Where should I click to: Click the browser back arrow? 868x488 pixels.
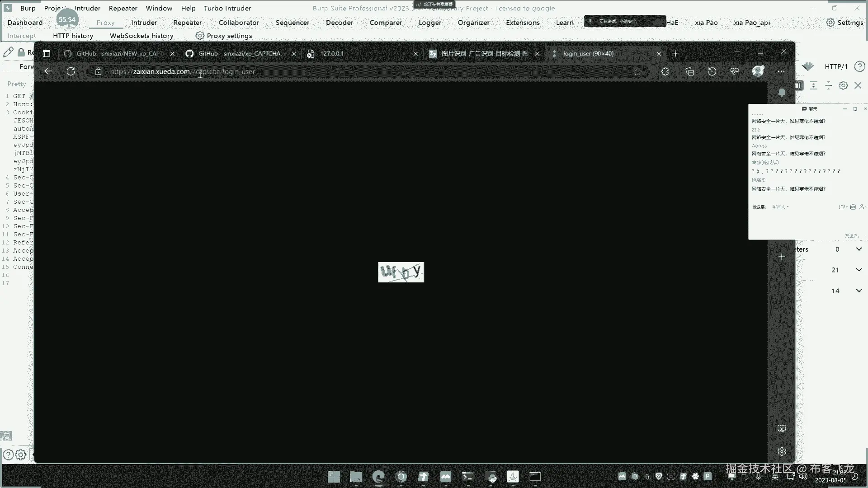[x=48, y=71]
